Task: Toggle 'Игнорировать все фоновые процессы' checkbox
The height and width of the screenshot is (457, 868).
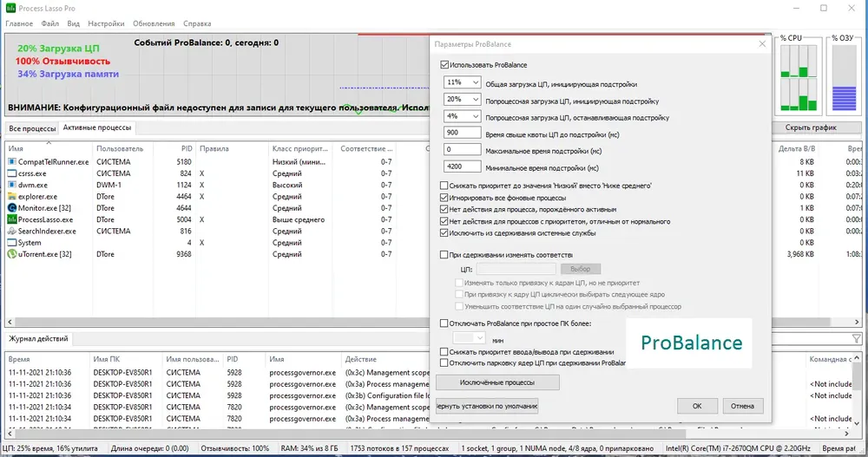Action: [444, 198]
